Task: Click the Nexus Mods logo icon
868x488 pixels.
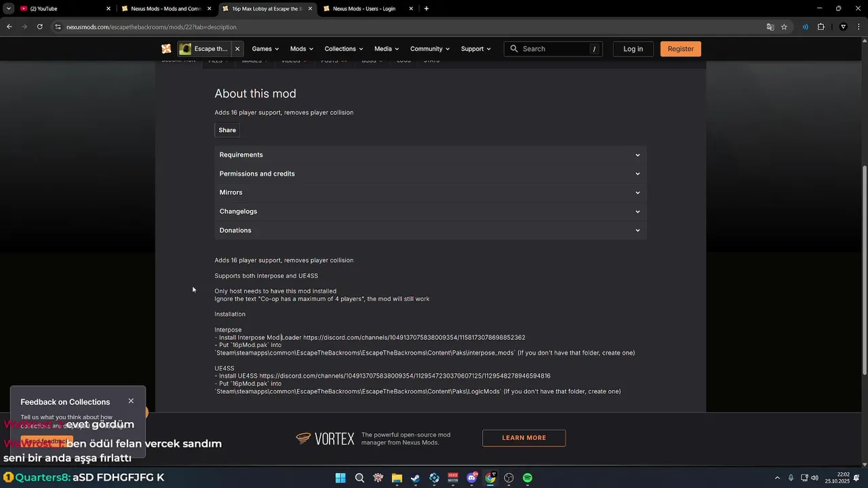Action: tap(166, 49)
